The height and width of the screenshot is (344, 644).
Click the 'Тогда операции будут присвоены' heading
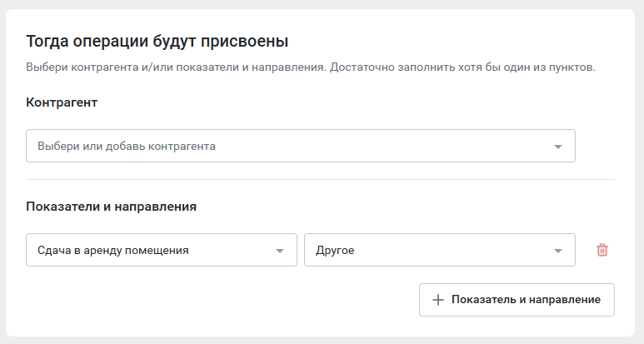pyautogui.click(x=157, y=42)
